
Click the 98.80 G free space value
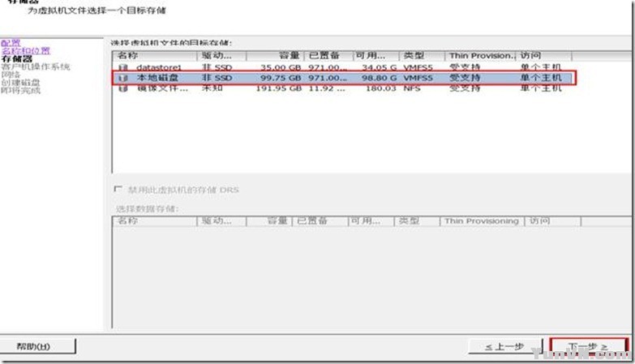click(380, 78)
